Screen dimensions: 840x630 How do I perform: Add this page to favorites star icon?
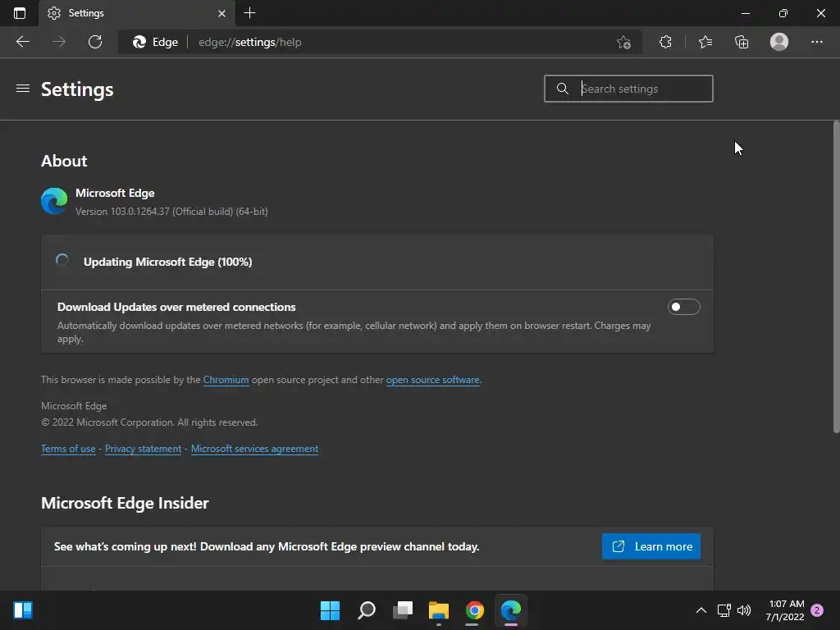click(x=623, y=43)
